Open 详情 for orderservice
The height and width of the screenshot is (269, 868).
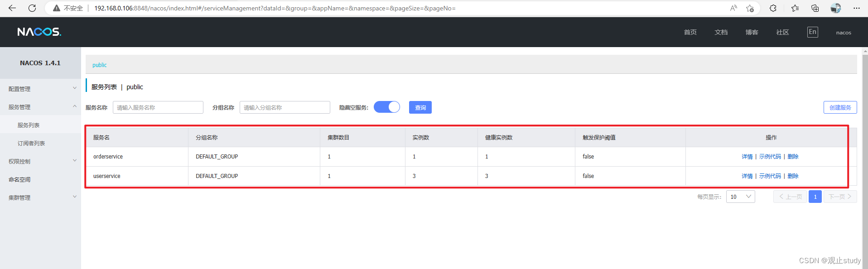coord(747,157)
